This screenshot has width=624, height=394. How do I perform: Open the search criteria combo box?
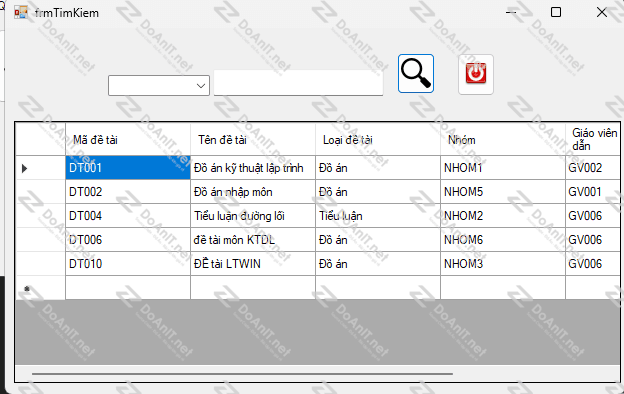[x=159, y=85]
